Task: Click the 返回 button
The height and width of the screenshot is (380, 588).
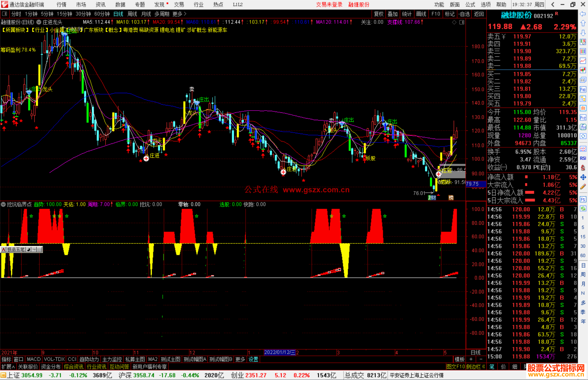Action: (479, 14)
